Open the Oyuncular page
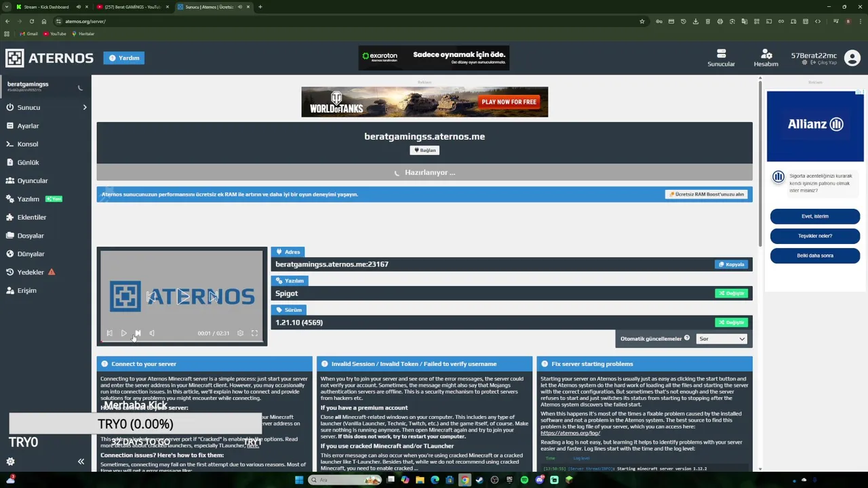The width and height of the screenshot is (868, 488). pyautogui.click(x=33, y=180)
